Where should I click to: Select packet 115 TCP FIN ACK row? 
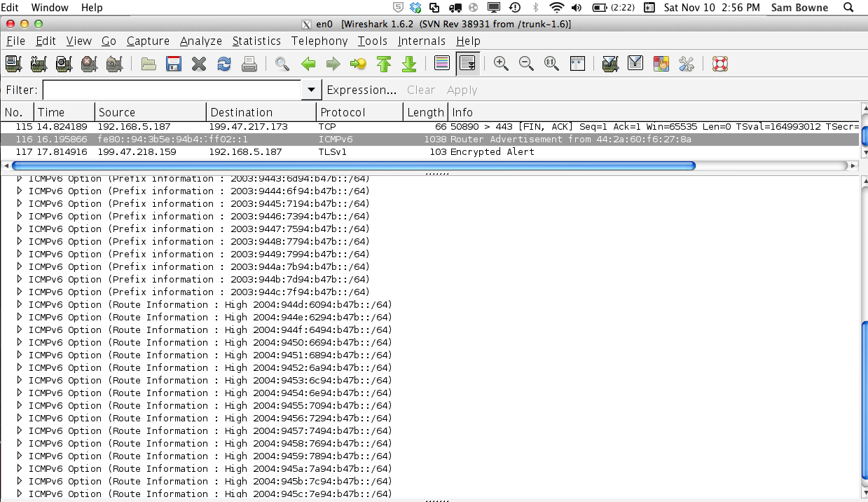tap(429, 127)
